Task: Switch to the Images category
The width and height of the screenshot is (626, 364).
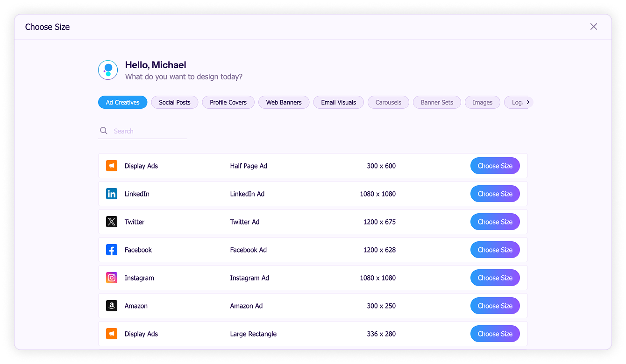Action: click(483, 102)
